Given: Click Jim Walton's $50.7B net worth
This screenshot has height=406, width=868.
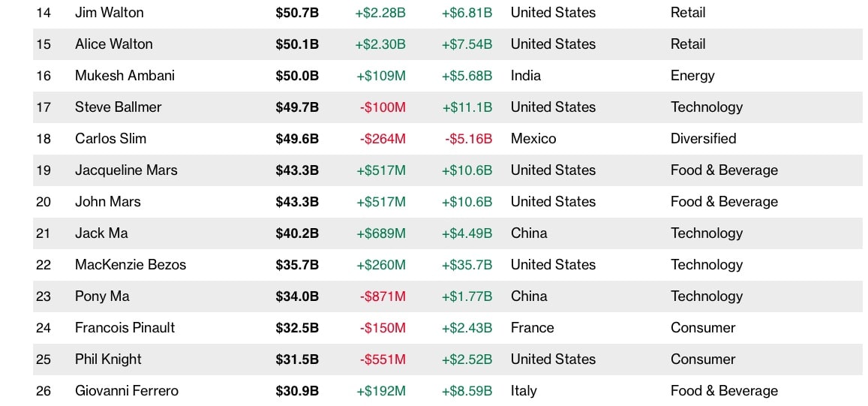Looking at the screenshot, I should [x=297, y=13].
